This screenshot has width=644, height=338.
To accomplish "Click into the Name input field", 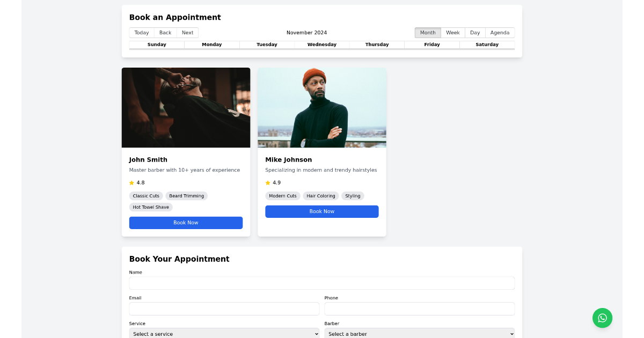I will [321, 283].
